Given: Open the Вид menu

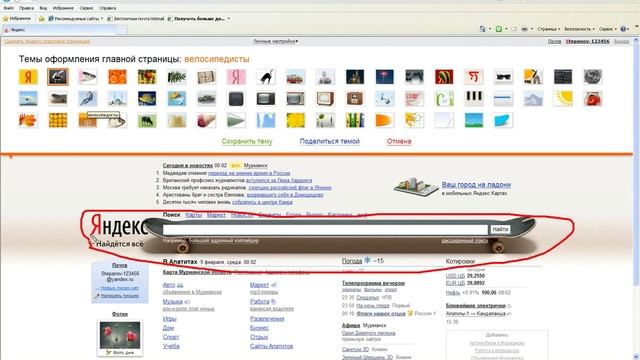Looking at the screenshot, I should coord(43,8).
